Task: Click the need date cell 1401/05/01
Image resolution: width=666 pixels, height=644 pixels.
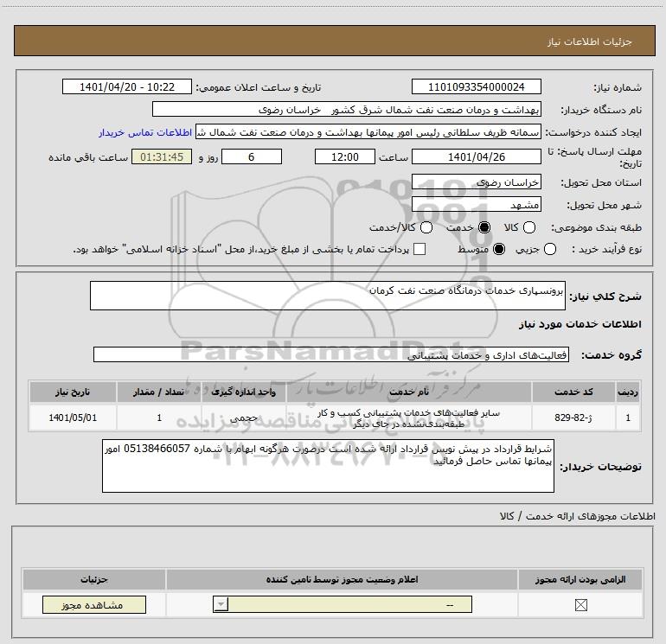Action: 73,418
